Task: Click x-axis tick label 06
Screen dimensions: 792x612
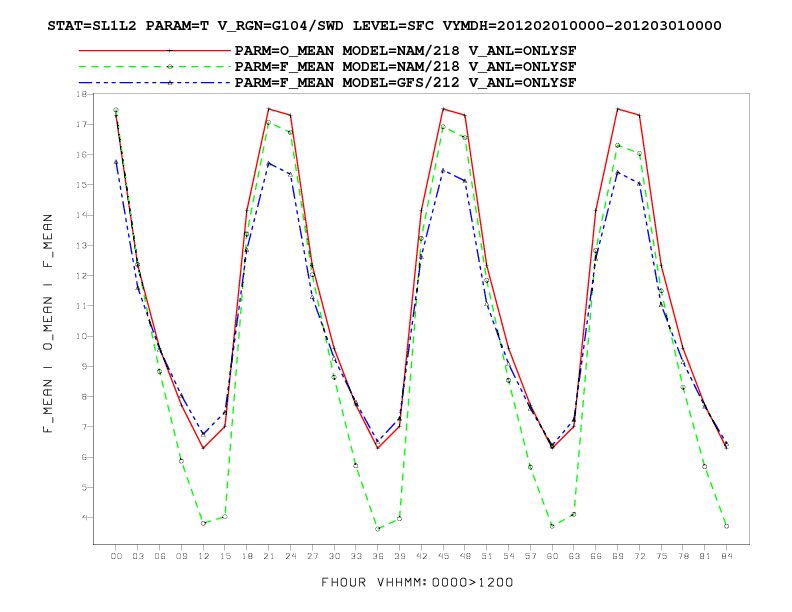Action: click(160, 556)
